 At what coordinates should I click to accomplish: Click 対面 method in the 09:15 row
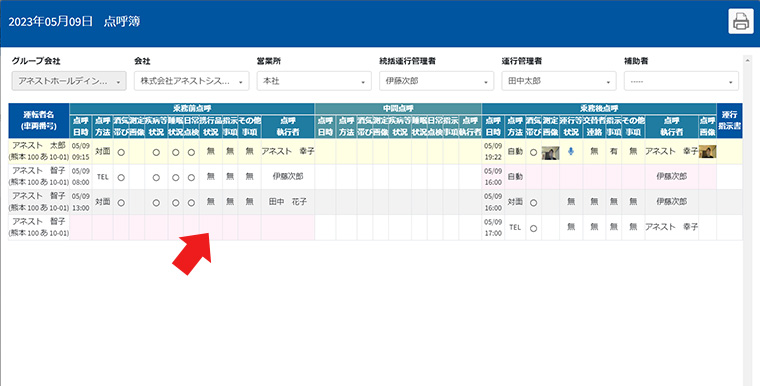102,151
